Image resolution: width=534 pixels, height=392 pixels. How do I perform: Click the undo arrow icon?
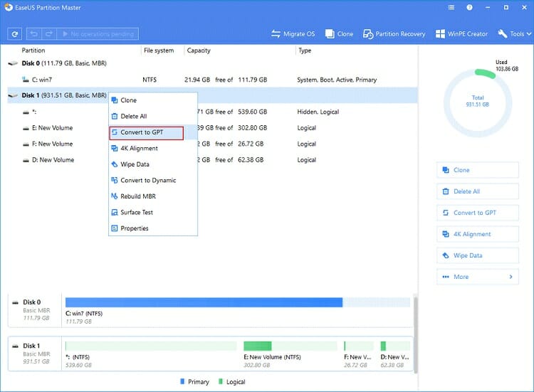click(33, 33)
